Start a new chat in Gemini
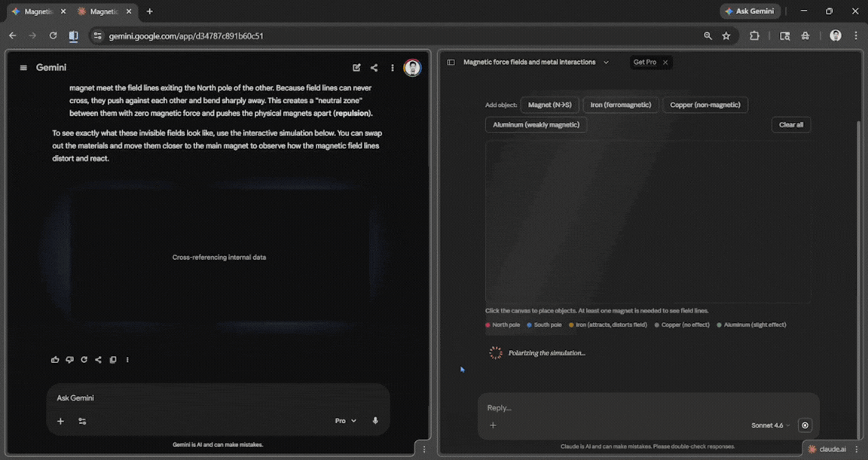 [356, 68]
